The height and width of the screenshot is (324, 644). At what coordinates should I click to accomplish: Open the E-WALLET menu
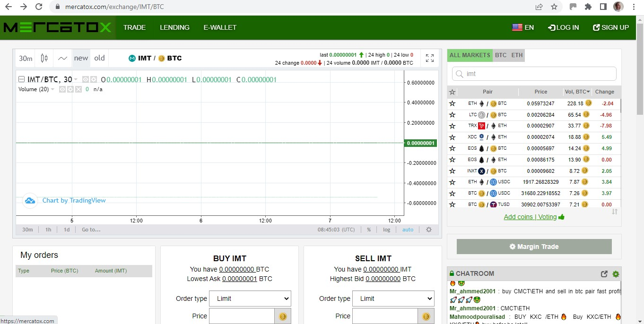pyautogui.click(x=220, y=27)
